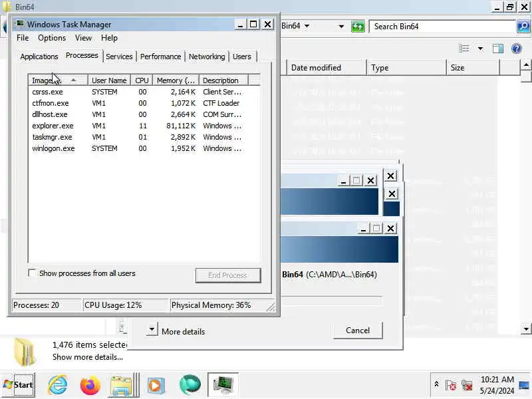Sort Explorer by Type column
This screenshot has width=532, height=399.
pos(406,68)
